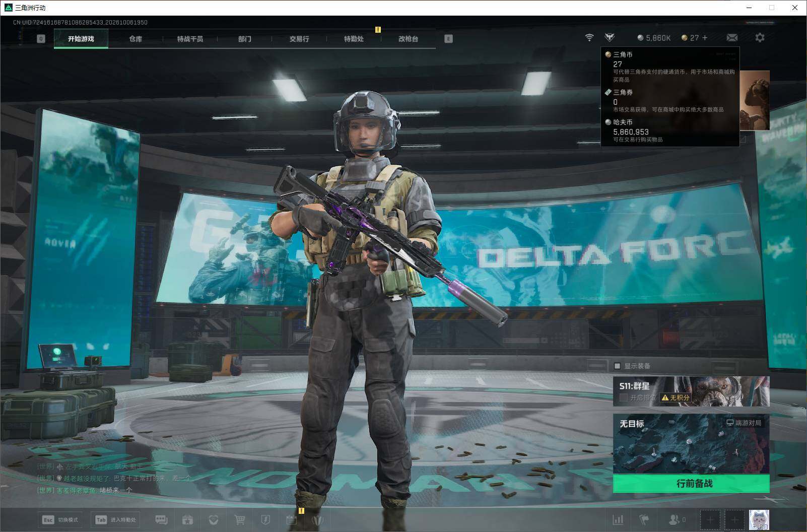The height and width of the screenshot is (532, 807).
Task: Toggle the 开启排位 ranked checkbox
Action: pyautogui.click(x=624, y=397)
